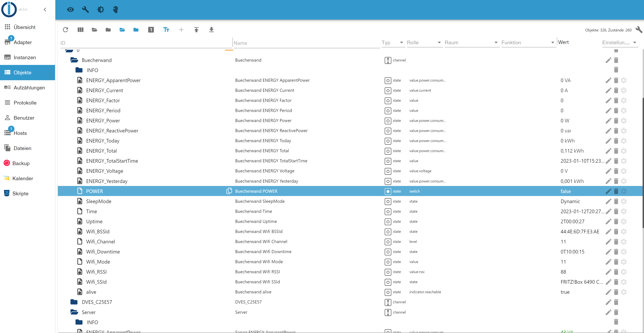644x333 pixels.
Task: Click the refresh objects tree icon
Action: tap(65, 30)
